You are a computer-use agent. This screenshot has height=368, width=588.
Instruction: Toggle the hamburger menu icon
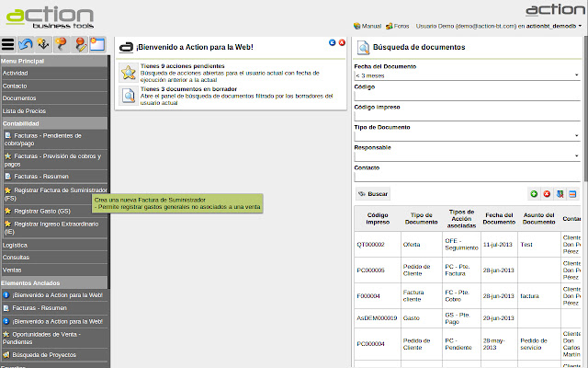[x=8, y=45]
